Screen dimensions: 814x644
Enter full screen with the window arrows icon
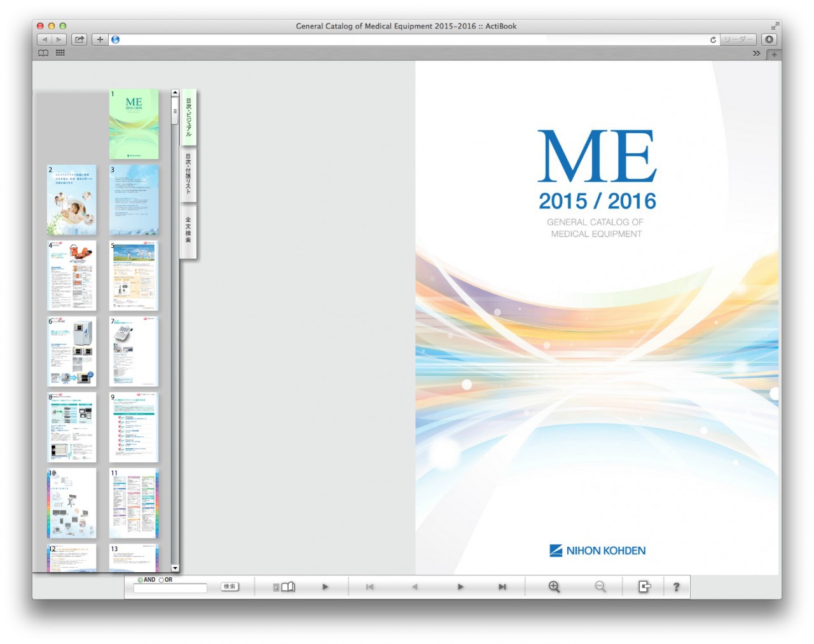775,26
